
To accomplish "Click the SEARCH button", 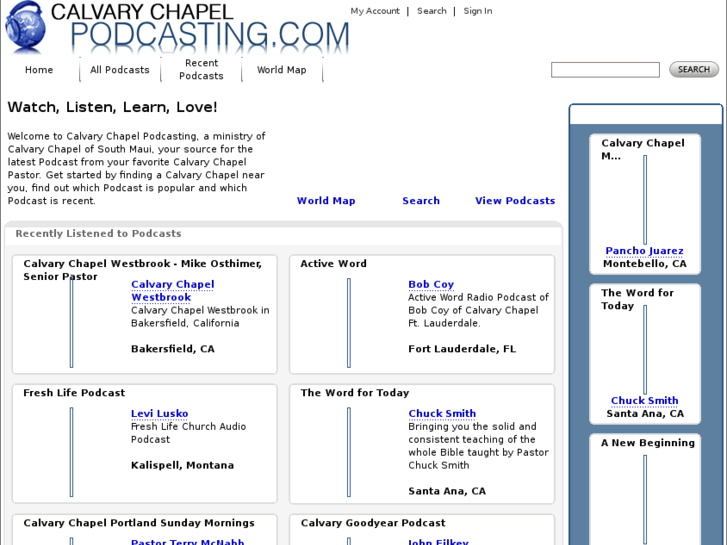I will pyautogui.click(x=694, y=70).
